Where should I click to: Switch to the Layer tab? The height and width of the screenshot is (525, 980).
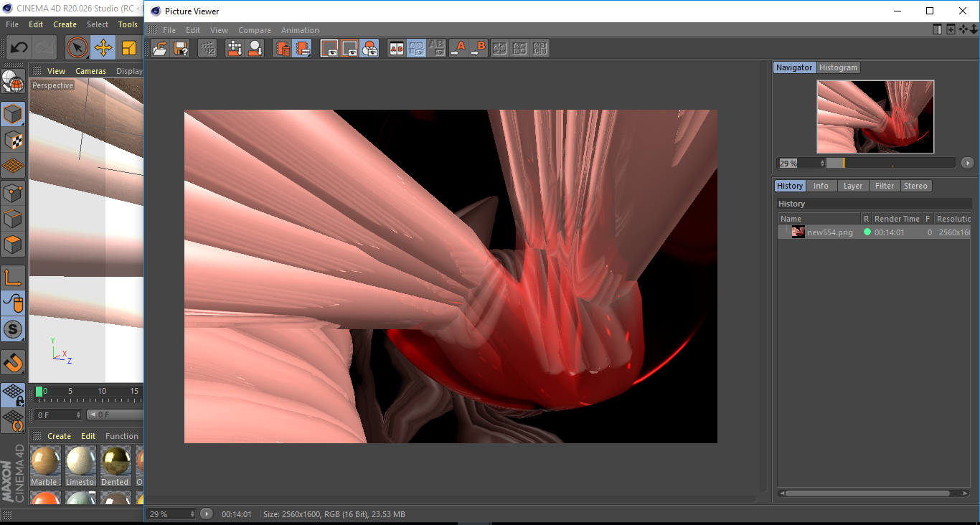tap(853, 186)
